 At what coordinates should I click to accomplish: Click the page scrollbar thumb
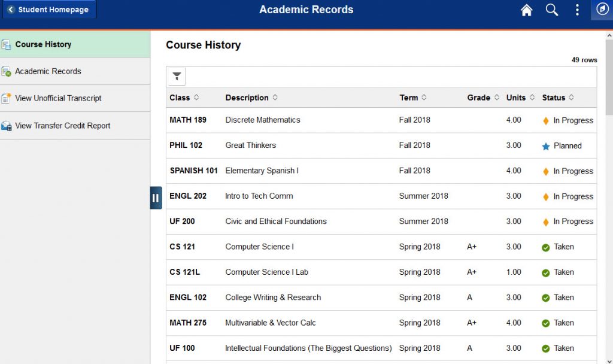609,77
